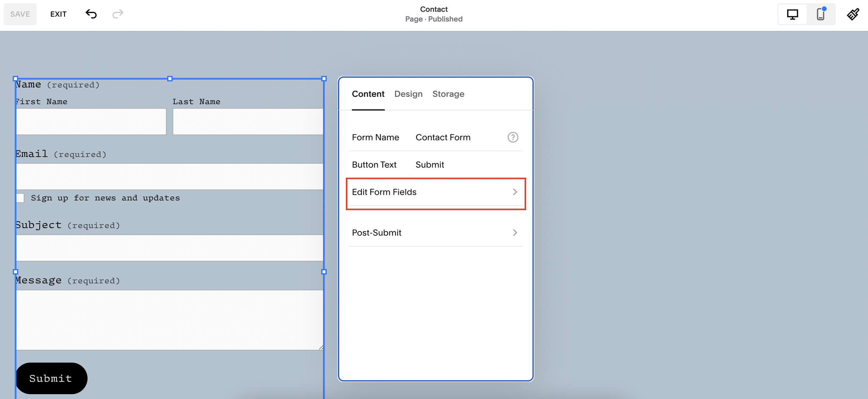
Task: Open the Storage tab
Action: [448, 94]
